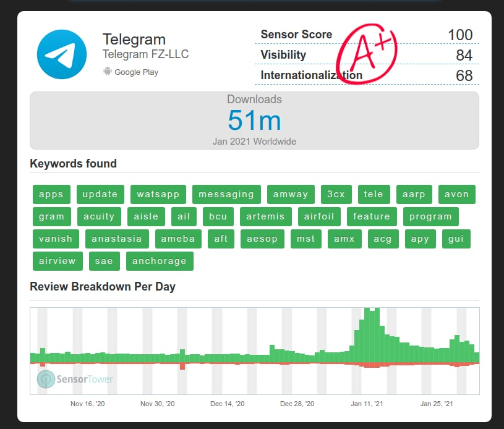Click the Jan 11, '21 axis label
Screen dimensions: 504x429
click(367, 404)
